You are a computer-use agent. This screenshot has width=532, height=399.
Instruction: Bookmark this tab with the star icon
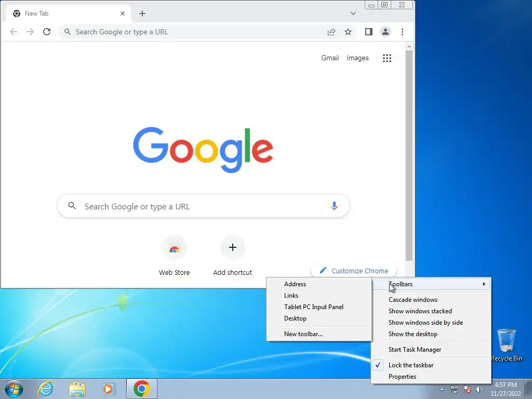(348, 32)
